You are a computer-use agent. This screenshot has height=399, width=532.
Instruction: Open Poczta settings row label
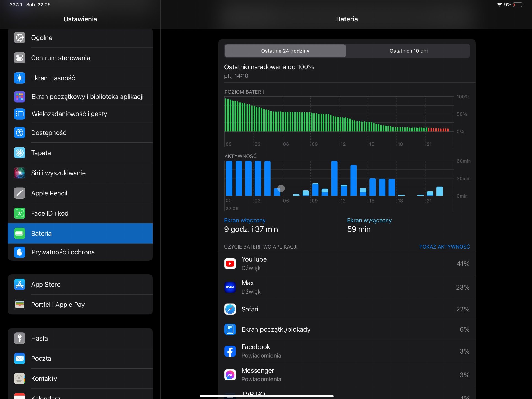(x=41, y=359)
